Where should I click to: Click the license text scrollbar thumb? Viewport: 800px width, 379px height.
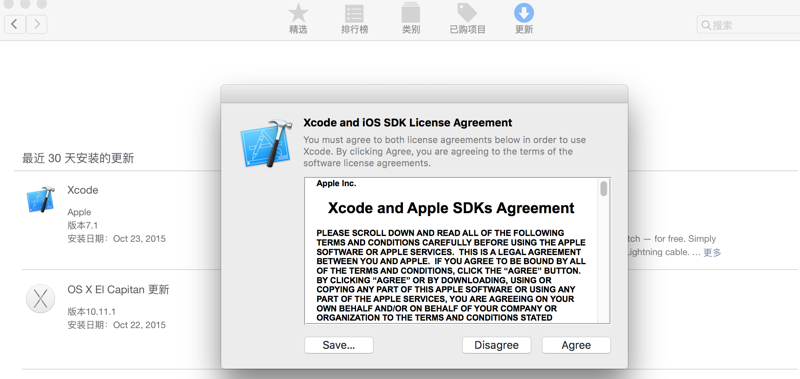click(x=604, y=188)
